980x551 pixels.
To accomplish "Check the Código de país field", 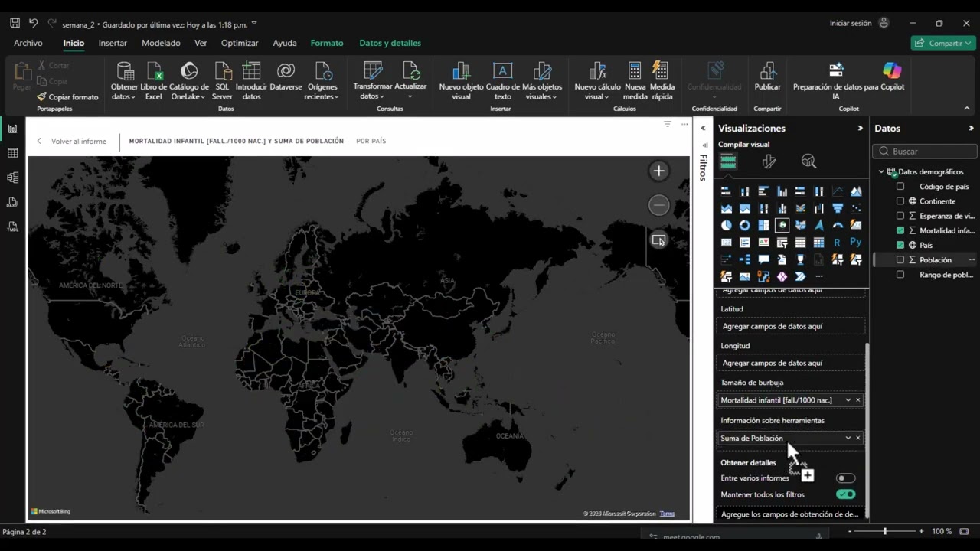I will point(900,186).
